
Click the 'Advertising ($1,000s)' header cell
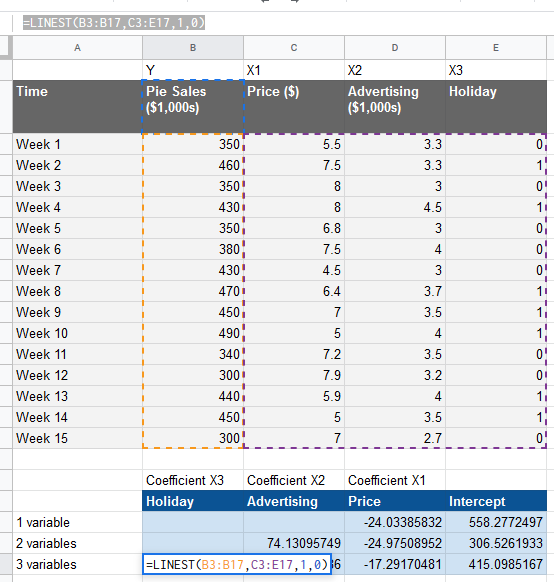pyautogui.click(x=394, y=107)
